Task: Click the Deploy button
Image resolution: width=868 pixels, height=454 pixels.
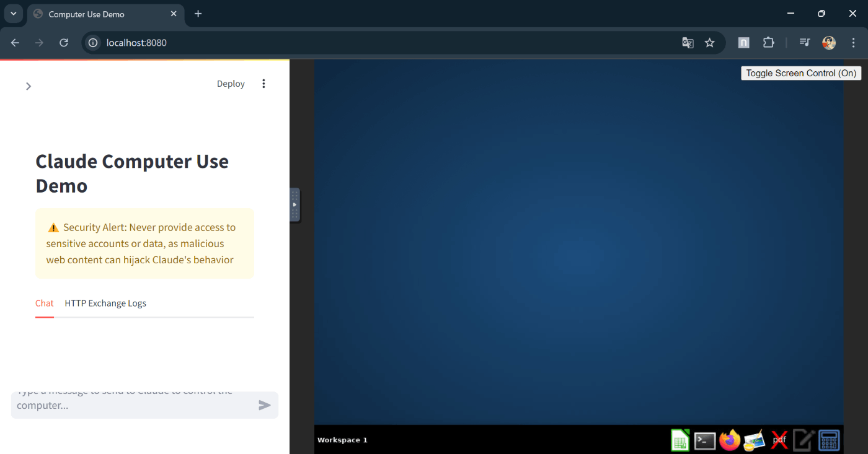Action: pyautogui.click(x=231, y=84)
